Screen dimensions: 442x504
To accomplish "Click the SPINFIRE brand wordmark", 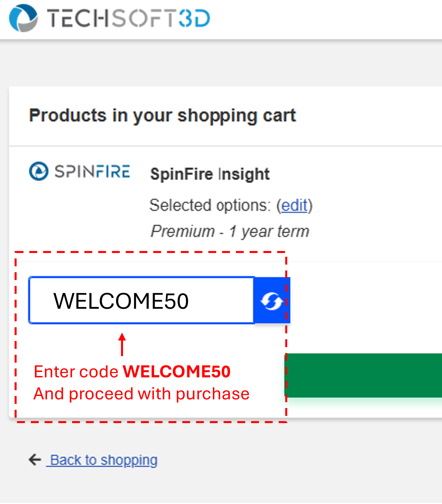I will [x=92, y=172].
